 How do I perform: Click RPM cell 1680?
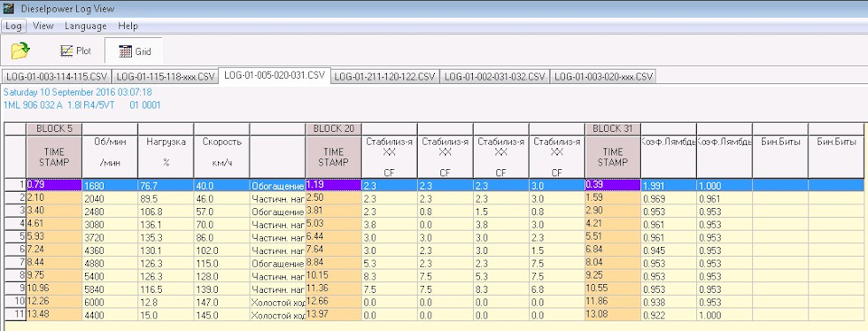110,185
